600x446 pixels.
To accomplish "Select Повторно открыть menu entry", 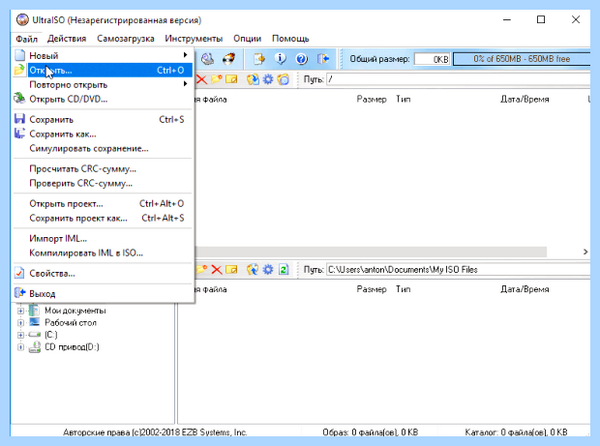I will tap(103, 85).
